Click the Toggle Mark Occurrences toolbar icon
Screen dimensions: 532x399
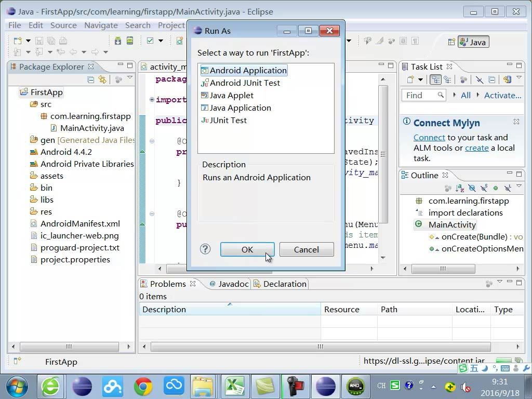(379, 41)
